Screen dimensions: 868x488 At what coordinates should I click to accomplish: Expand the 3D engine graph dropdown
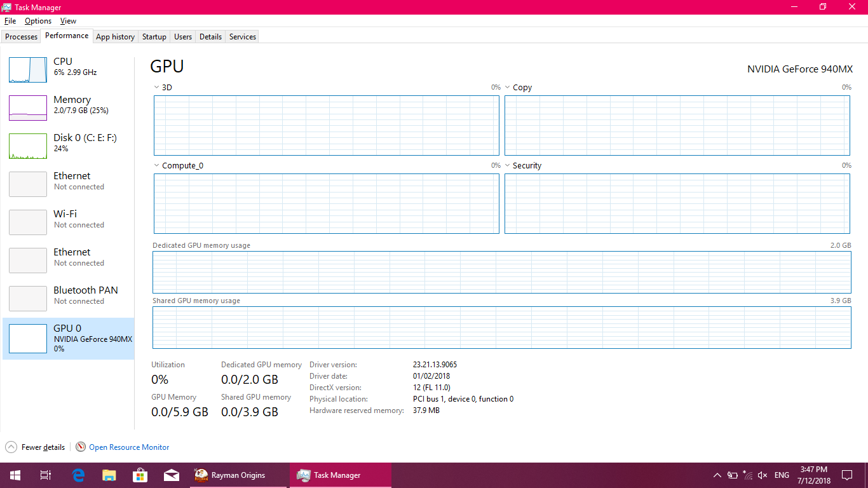[x=156, y=88]
